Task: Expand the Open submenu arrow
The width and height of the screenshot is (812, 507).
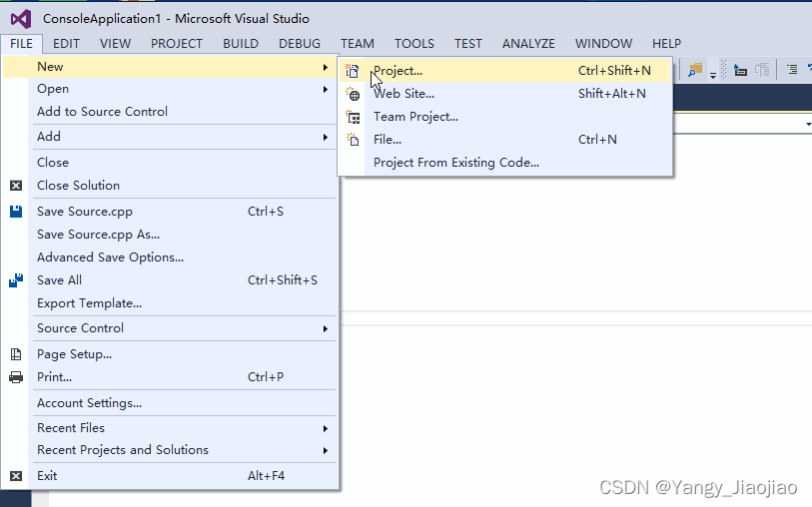Action: [326, 89]
